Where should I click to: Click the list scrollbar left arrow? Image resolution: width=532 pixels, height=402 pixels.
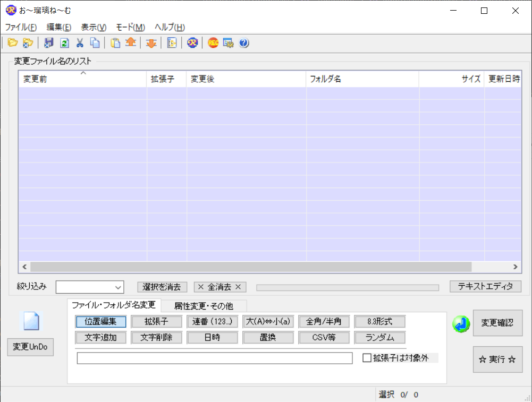(24, 267)
